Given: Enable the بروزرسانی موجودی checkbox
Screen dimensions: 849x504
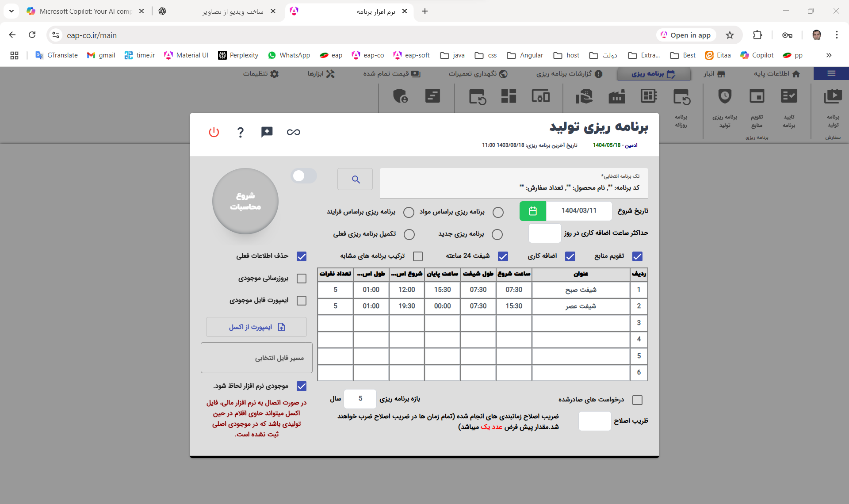Looking at the screenshot, I should [302, 279].
